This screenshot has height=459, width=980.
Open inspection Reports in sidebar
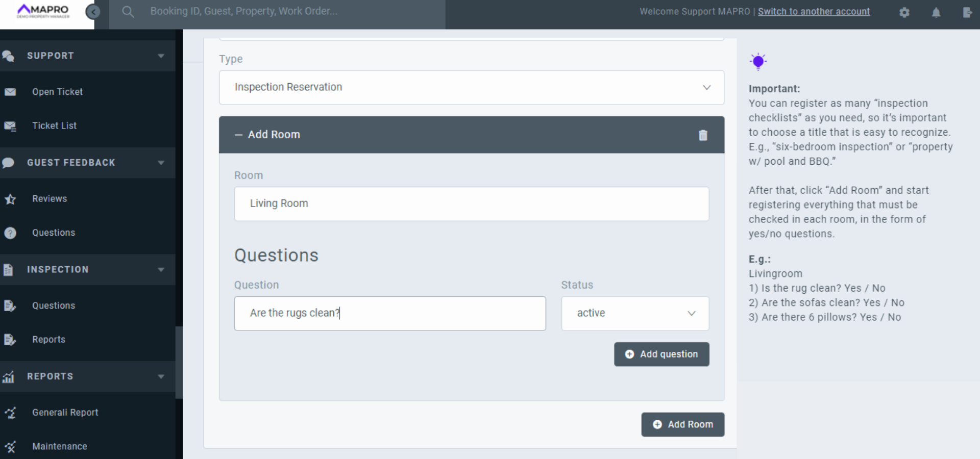pyautogui.click(x=48, y=339)
